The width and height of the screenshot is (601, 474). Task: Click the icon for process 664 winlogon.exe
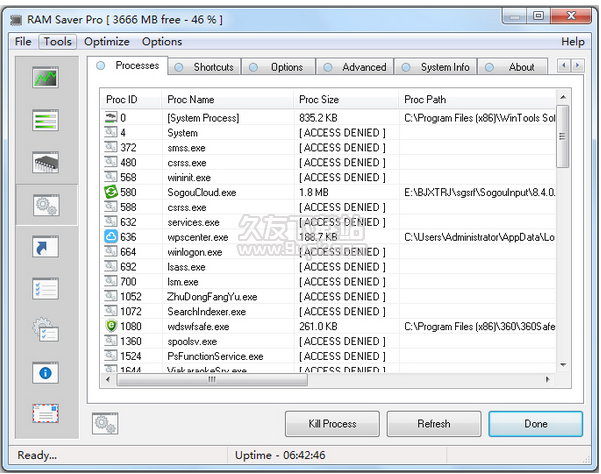click(x=111, y=251)
